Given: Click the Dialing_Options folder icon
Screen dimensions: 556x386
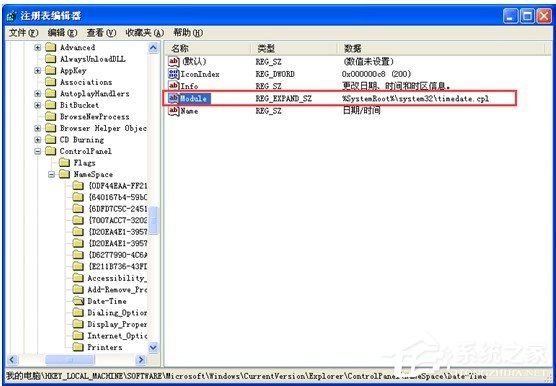Looking at the screenshot, I should (78, 313).
